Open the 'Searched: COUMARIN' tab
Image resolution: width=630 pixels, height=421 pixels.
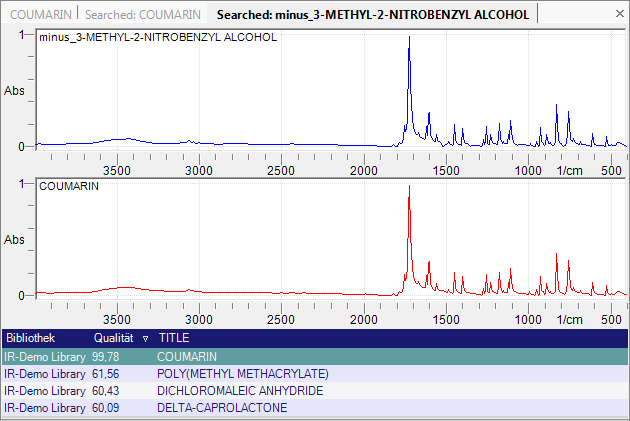143,14
